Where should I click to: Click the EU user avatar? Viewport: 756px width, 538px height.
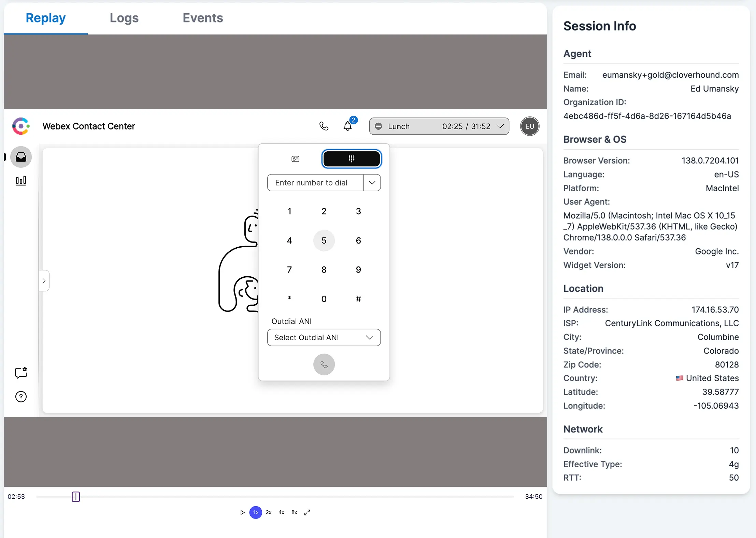(529, 126)
